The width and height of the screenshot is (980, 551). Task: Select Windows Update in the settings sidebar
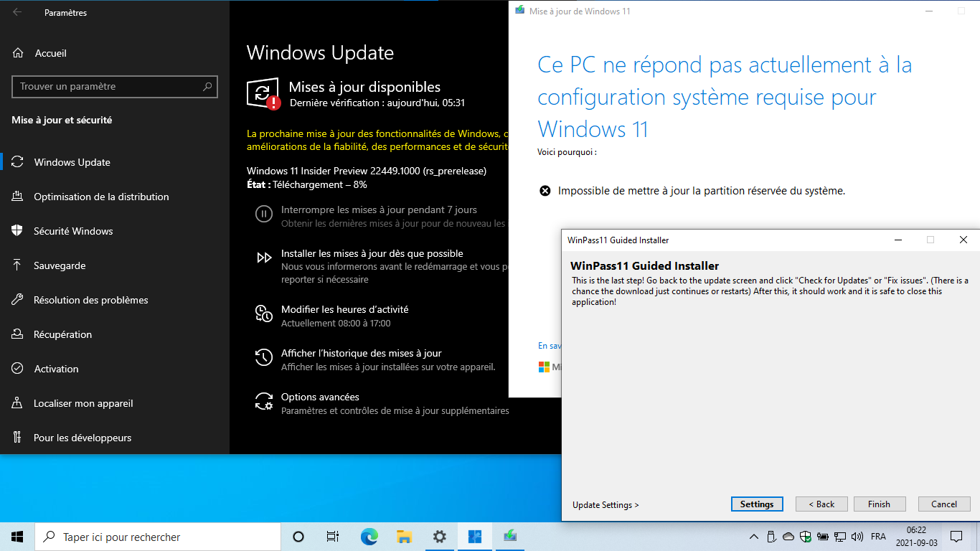coord(115,162)
